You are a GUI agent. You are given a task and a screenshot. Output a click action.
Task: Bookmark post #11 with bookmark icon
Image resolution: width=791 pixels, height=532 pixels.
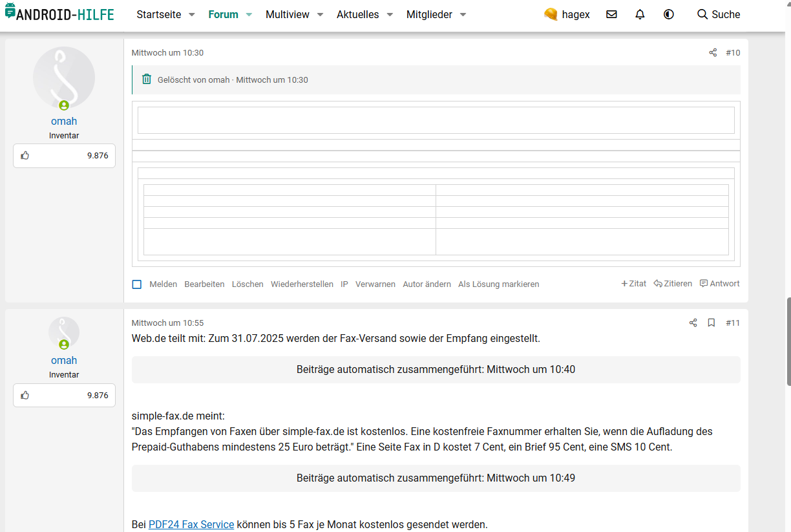pyautogui.click(x=711, y=323)
